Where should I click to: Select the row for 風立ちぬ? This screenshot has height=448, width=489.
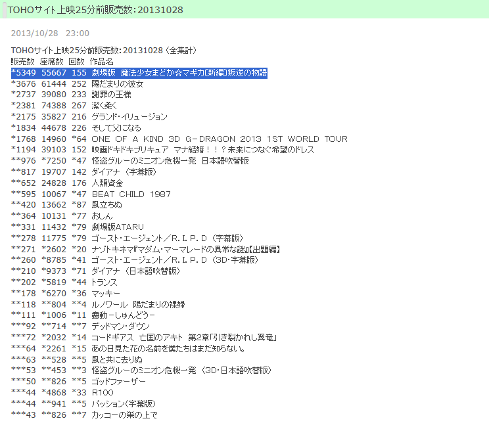click(66, 205)
